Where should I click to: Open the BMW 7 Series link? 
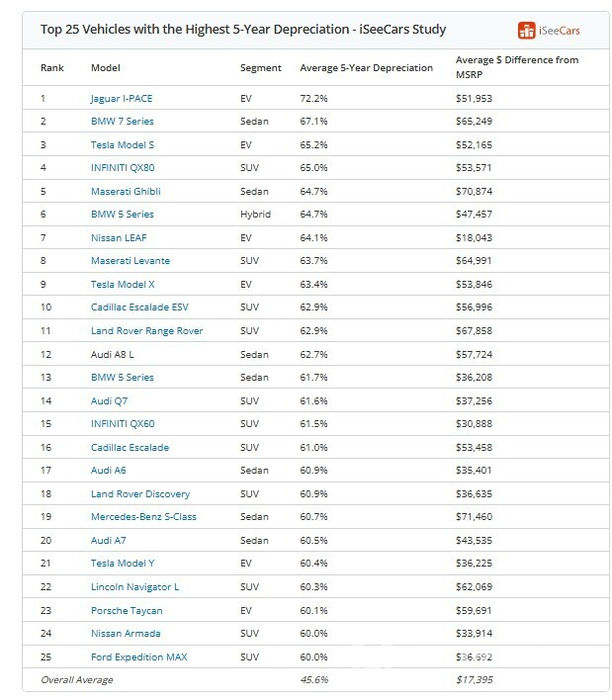pos(123,122)
